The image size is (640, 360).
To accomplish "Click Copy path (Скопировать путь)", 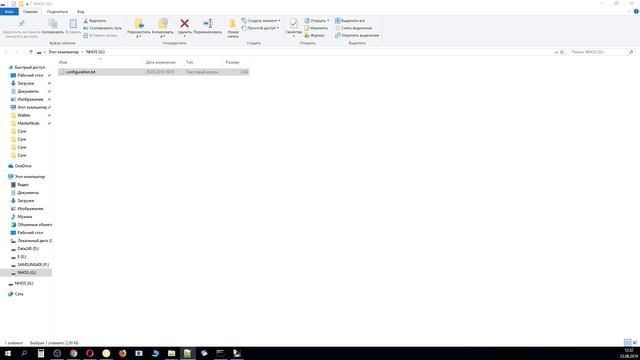I will 102,28.
